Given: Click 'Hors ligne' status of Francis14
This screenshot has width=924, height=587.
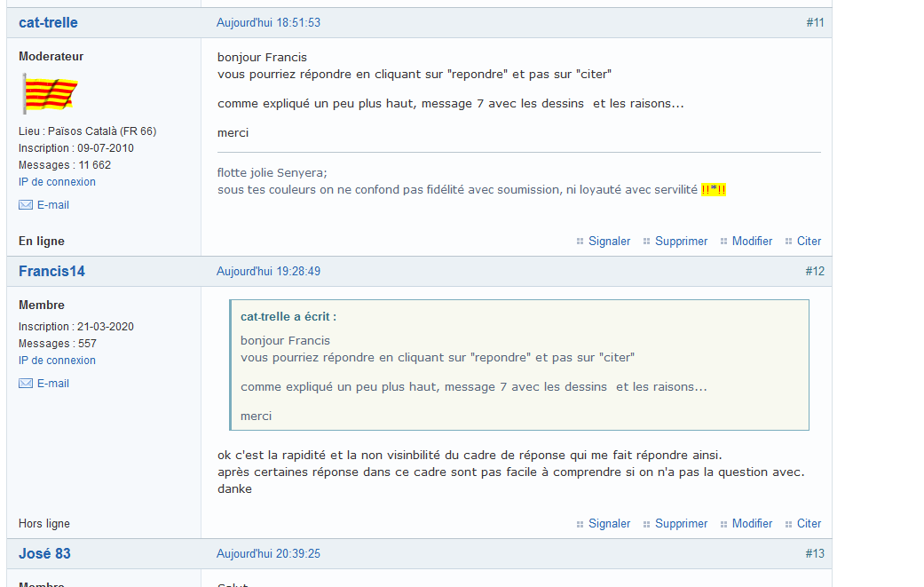Looking at the screenshot, I should (x=44, y=523).
